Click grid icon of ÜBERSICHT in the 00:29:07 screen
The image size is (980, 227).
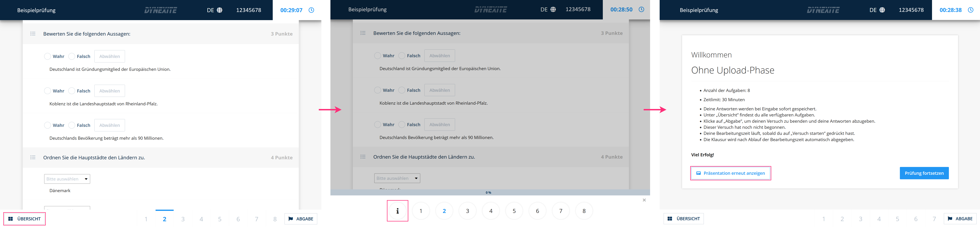click(11, 219)
